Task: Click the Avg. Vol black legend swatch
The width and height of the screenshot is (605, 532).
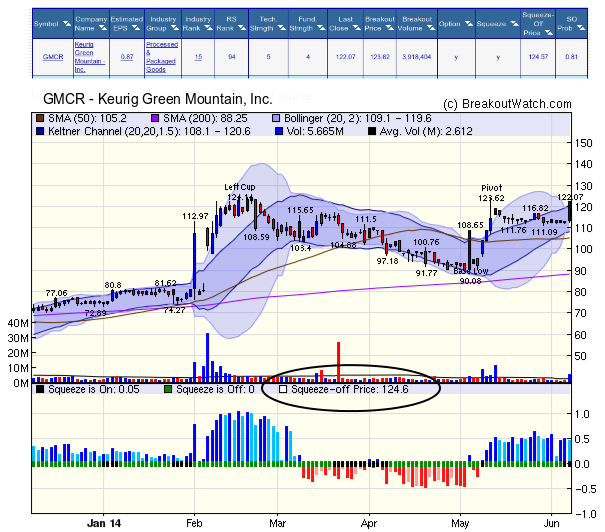Action: 372,132
